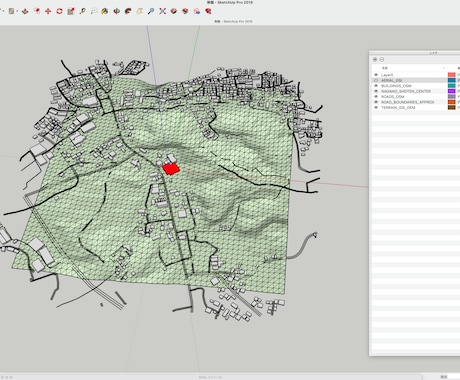Add a new layer with the plus button
This screenshot has height=380, width=460.
375,59
